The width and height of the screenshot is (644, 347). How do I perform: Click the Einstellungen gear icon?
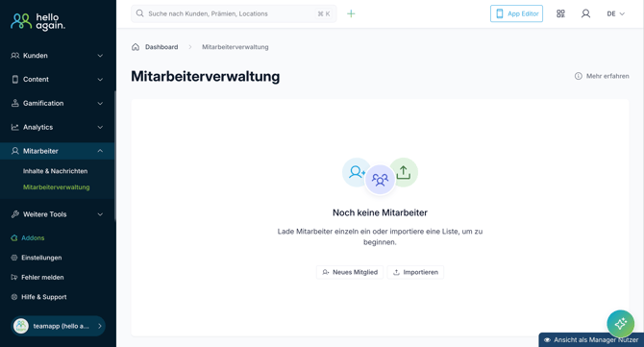pyautogui.click(x=14, y=258)
